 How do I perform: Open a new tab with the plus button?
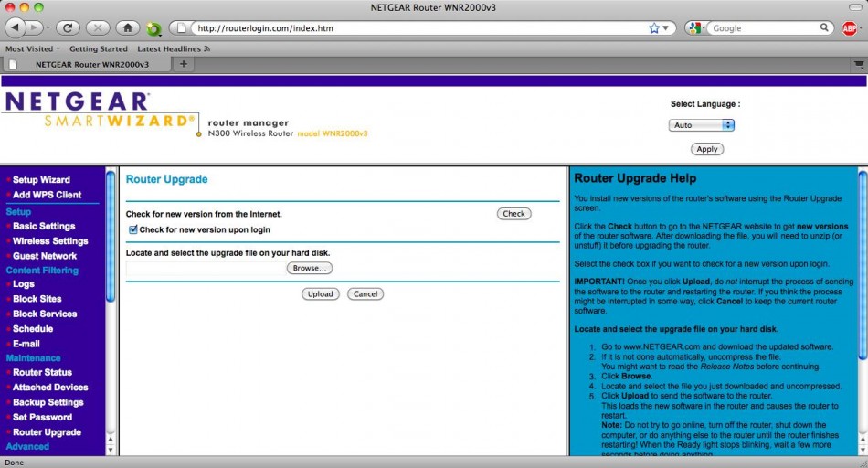(183, 64)
